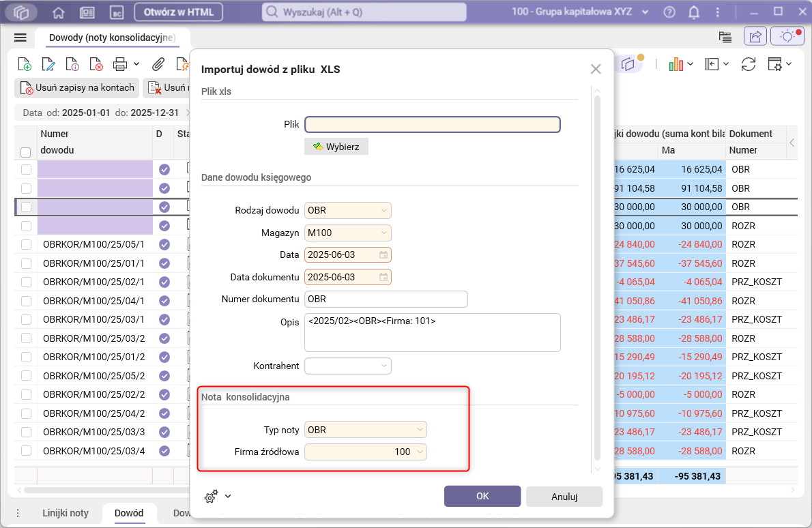Switch to Dowody (noty konsolidacyjne) tab
This screenshot has height=528, width=812.
pos(113,38)
